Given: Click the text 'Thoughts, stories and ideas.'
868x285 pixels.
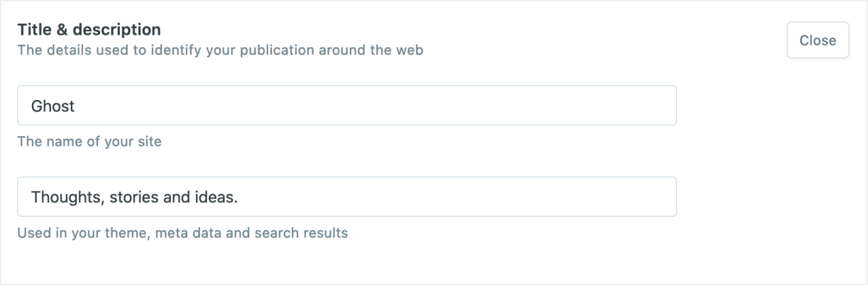Looking at the screenshot, I should click(x=134, y=196).
